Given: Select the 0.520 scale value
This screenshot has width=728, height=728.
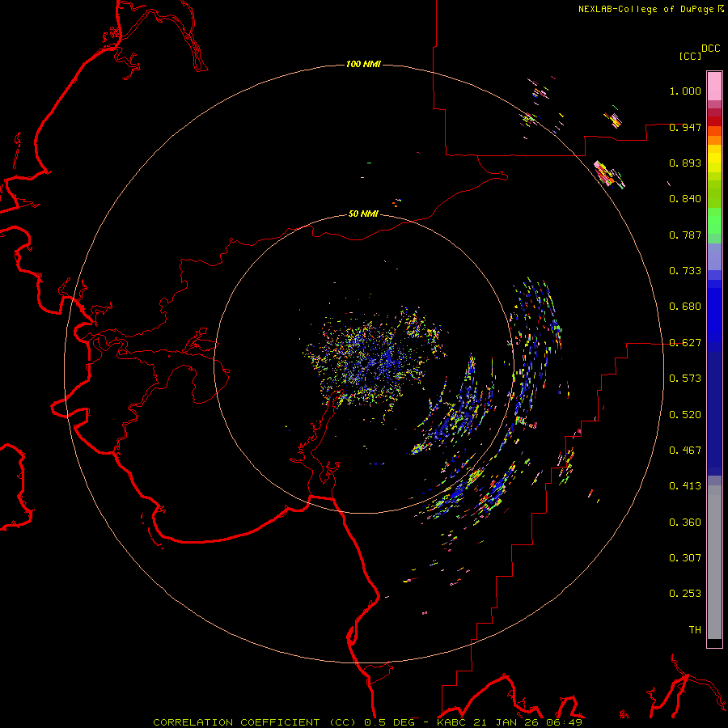Looking at the screenshot, I should point(685,415).
